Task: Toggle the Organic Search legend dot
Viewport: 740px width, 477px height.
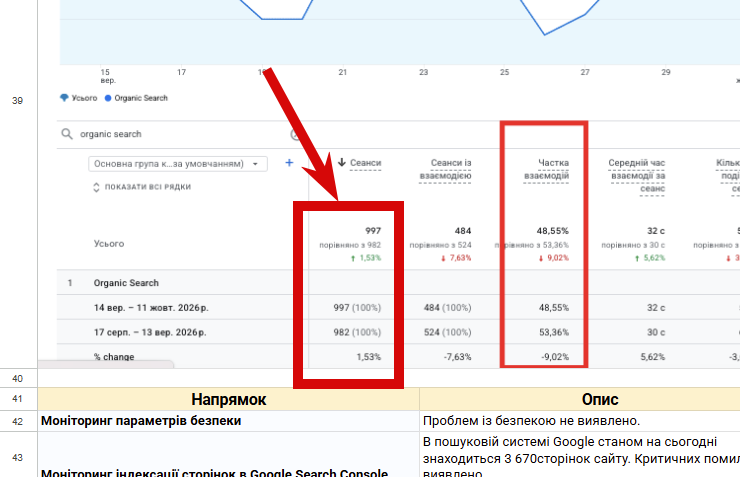Action: click(x=108, y=98)
